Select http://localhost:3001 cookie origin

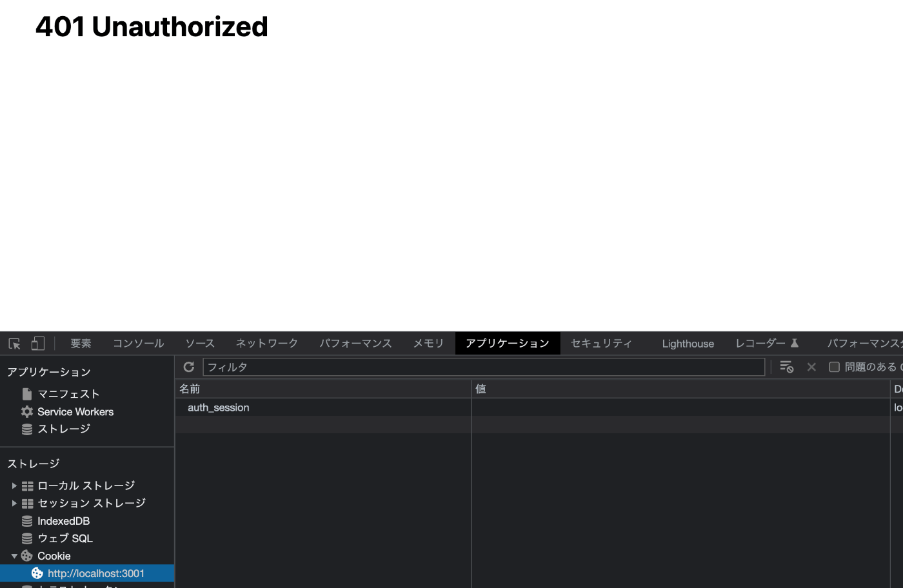click(96, 573)
